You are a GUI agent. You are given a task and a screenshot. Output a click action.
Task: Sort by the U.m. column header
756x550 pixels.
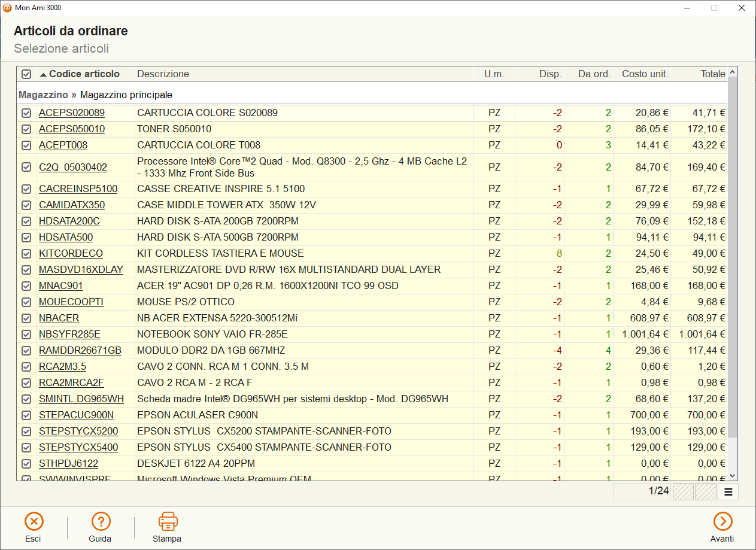[494, 74]
